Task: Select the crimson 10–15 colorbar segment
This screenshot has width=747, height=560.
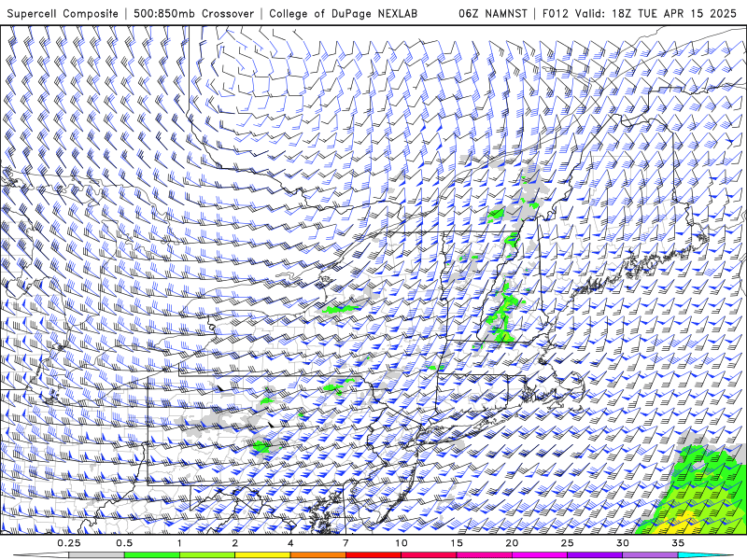Action: click(429, 555)
